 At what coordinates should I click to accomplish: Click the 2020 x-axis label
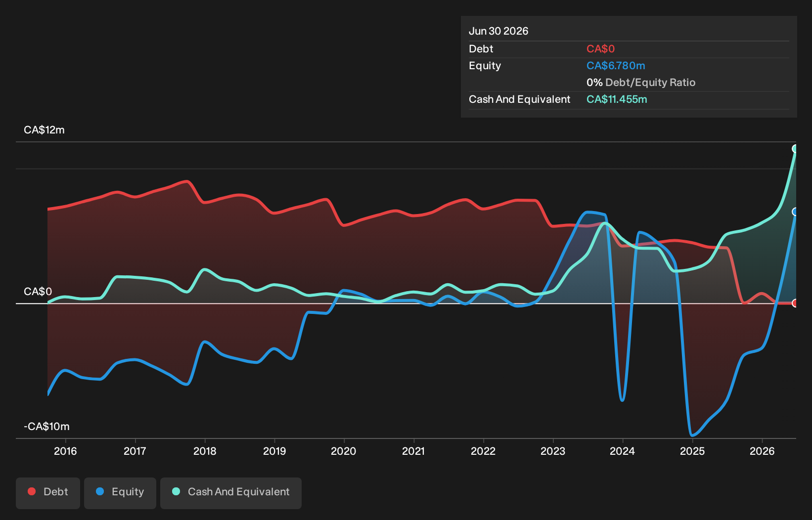click(x=344, y=451)
